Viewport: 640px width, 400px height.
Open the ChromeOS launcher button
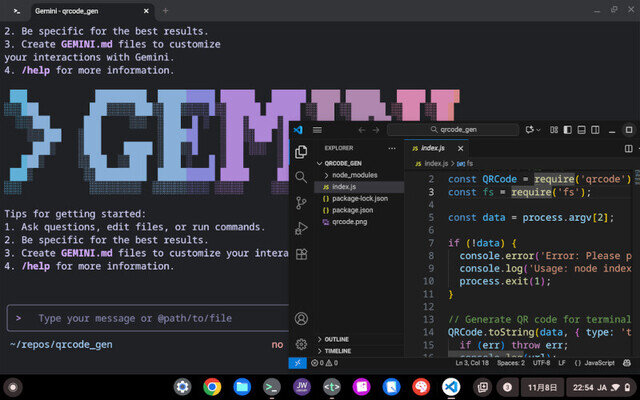13,387
